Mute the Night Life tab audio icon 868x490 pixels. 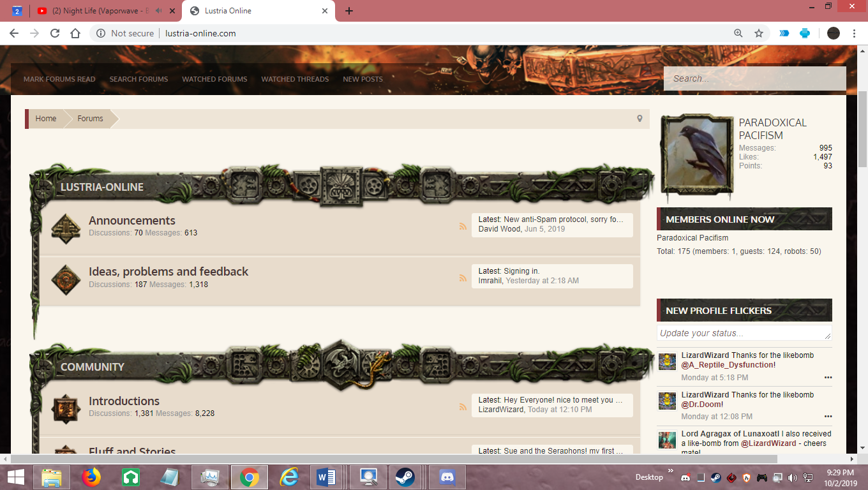158,11
